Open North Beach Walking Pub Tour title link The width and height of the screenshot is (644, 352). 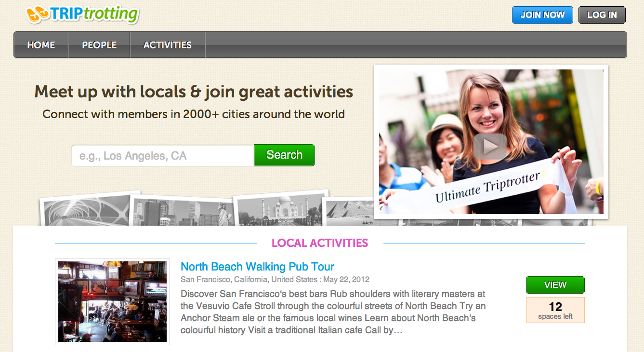pyautogui.click(x=257, y=267)
